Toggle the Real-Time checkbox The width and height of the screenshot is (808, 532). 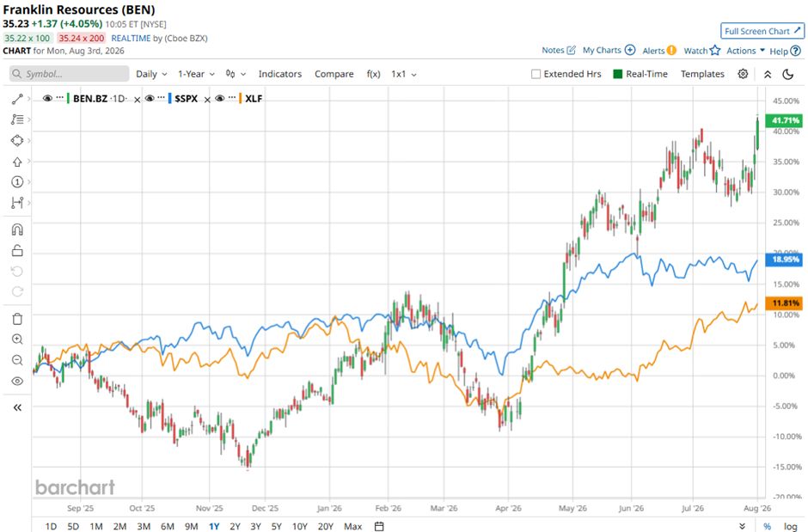pos(618,74)
